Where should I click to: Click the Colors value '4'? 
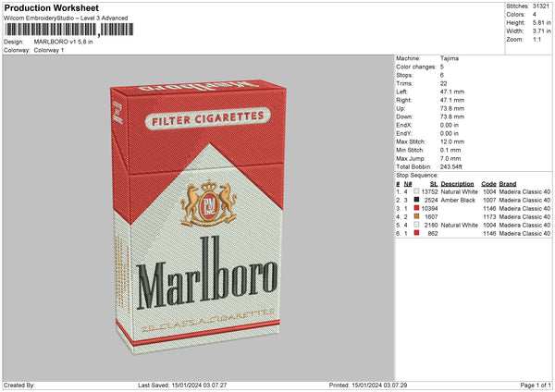[x=535, y=15]
